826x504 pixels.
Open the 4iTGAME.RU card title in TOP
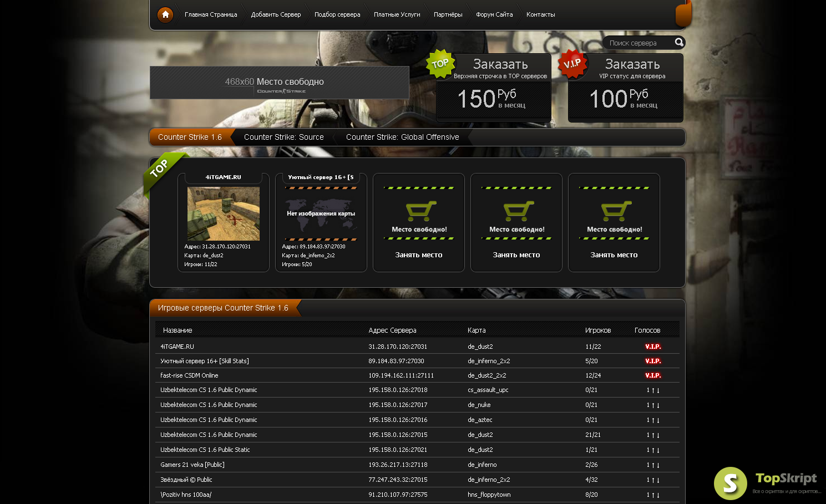tap(224, 177)
